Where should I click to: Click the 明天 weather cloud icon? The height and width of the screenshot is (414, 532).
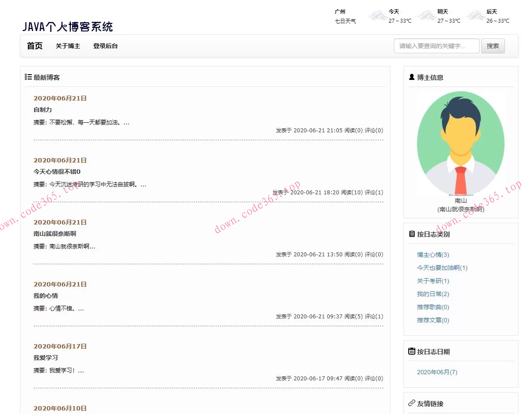(427, 16)
